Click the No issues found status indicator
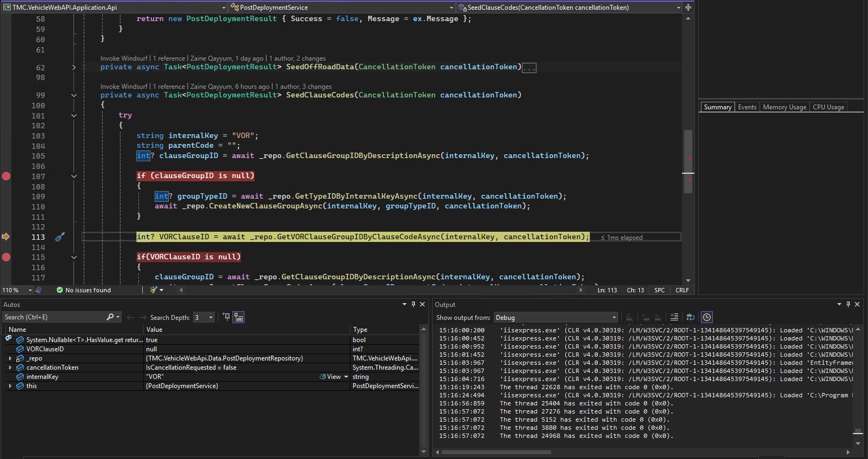Screen dimensions: 868x459 point(84,290)
